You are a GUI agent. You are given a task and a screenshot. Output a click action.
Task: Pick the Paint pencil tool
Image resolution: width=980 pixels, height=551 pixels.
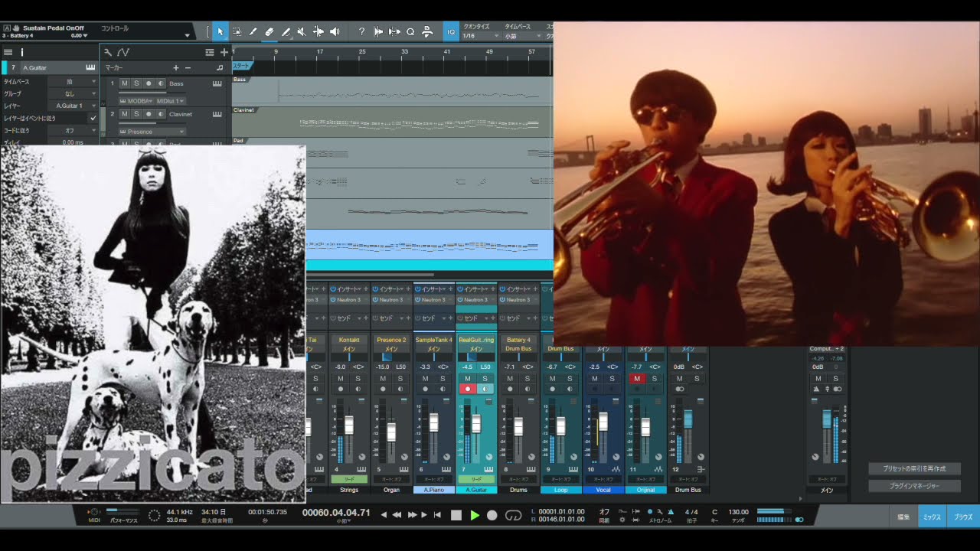tap(286, 31)
